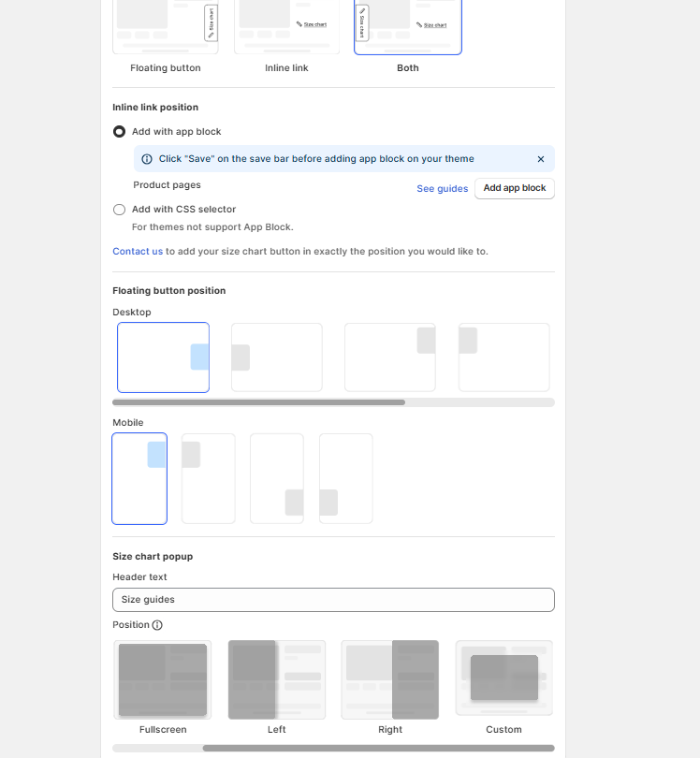Select the Floating button display option
Image resolution: width=700 pixels, height=758 pixels.
(x=166, y=27)
